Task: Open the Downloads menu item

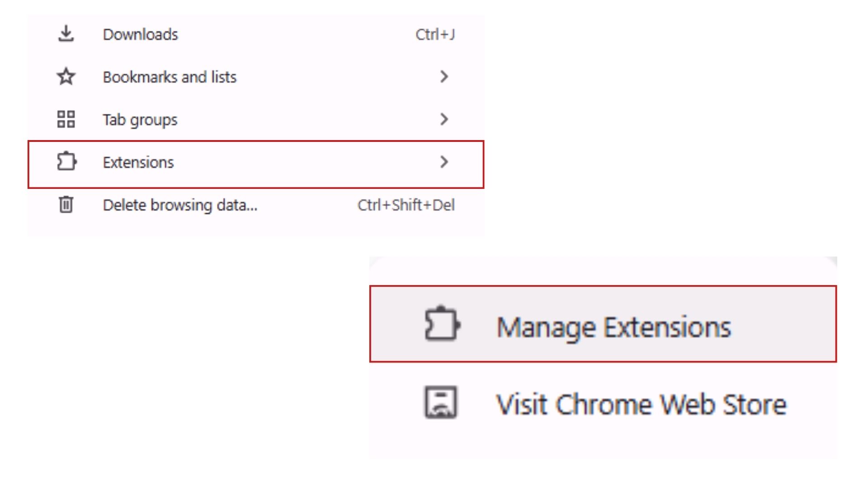Action: tap(140, 33)
